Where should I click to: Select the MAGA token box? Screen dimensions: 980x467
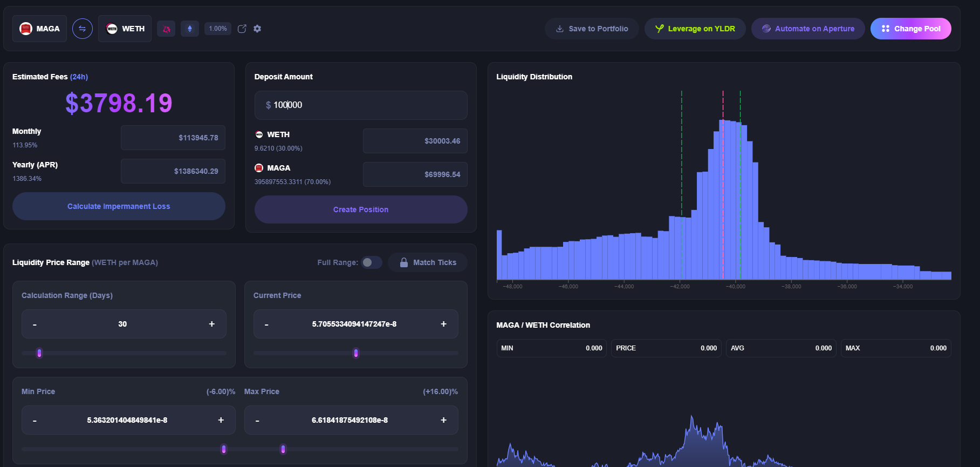40,29
